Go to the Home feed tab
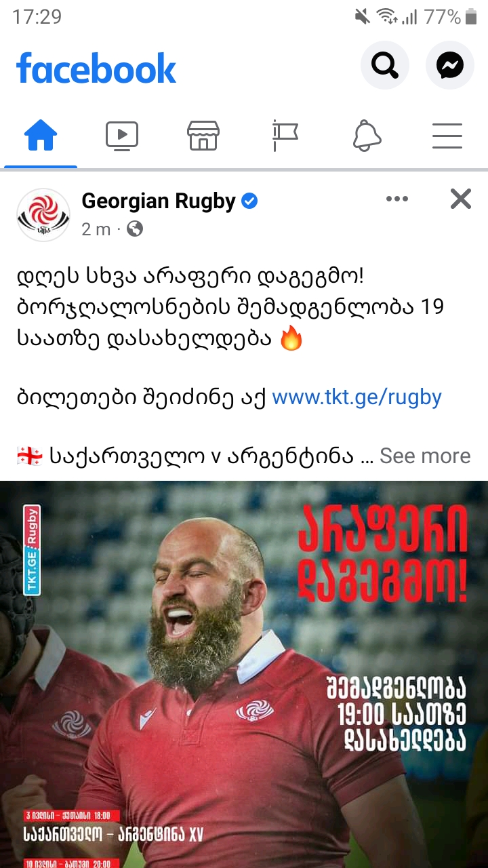 41,136
